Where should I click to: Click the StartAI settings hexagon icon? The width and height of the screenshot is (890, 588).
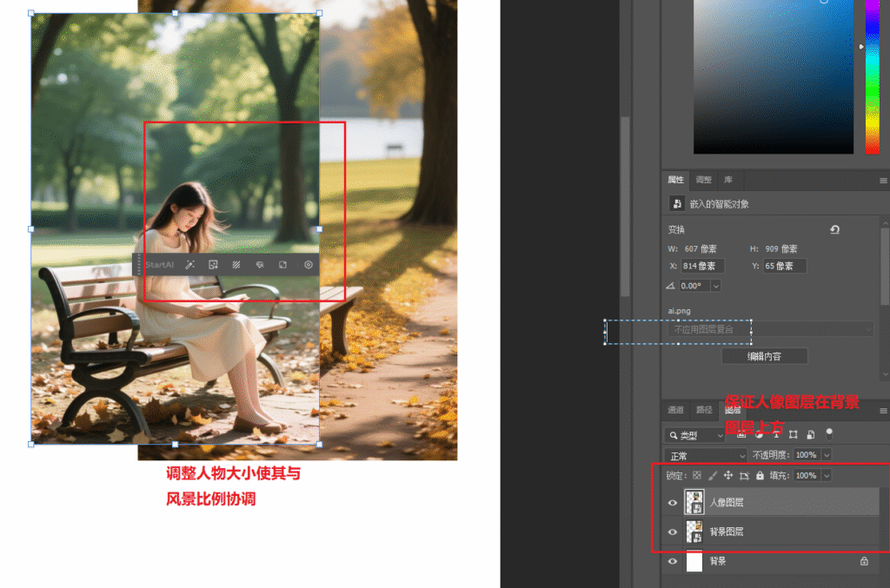[x=308, y=265]
